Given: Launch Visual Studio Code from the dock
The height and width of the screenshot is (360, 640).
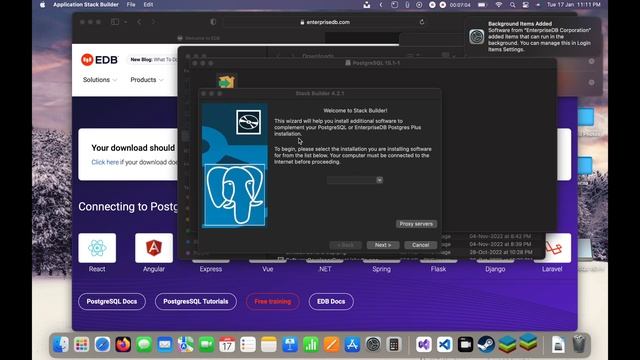Looking at the screenshot, I should tap(445, 345).
